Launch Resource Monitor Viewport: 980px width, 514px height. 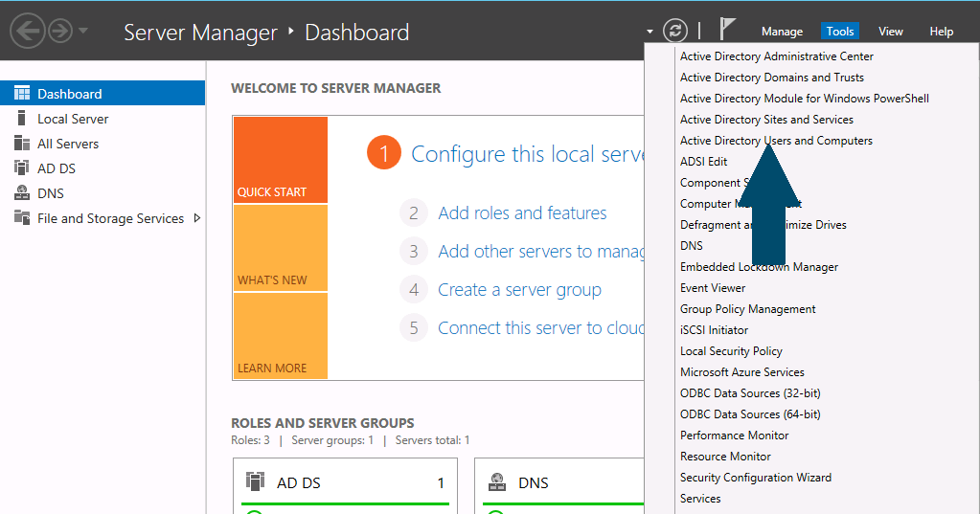pos(725,457)
